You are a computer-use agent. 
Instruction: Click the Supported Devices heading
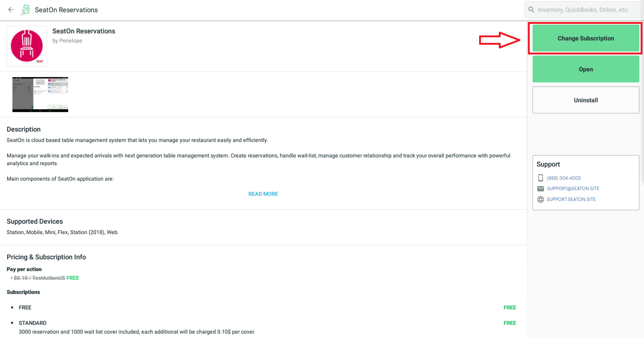35,221
